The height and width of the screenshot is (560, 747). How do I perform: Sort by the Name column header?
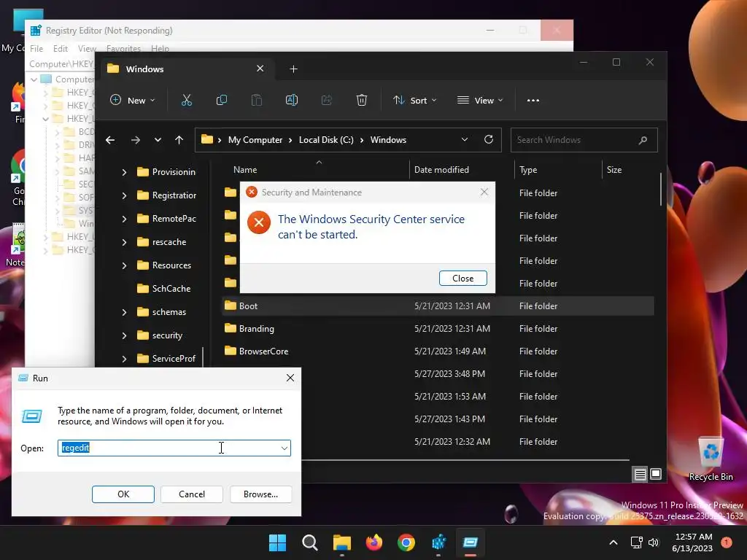[x=245, y=169]
